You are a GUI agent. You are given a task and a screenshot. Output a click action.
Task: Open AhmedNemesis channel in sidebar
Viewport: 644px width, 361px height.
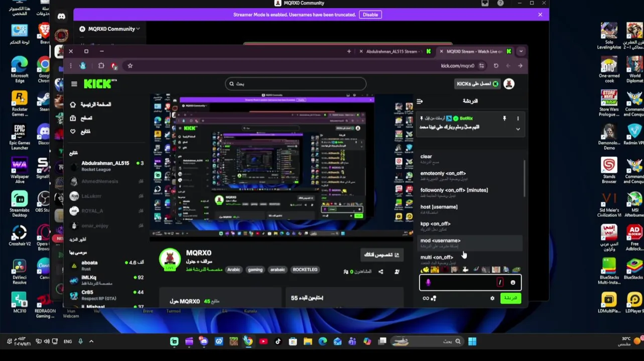(x=106, y=182)
